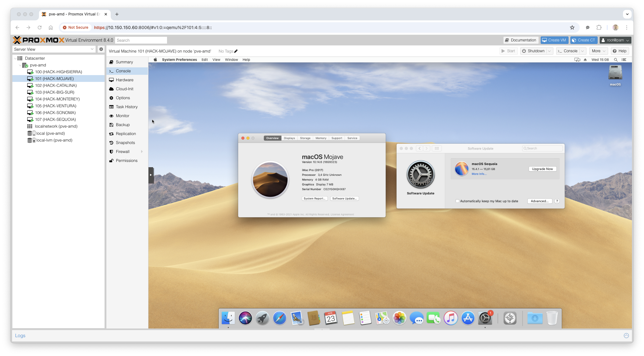Switch to the Storage tab
This screenshot has width=644, height=356.
[305, 138]
